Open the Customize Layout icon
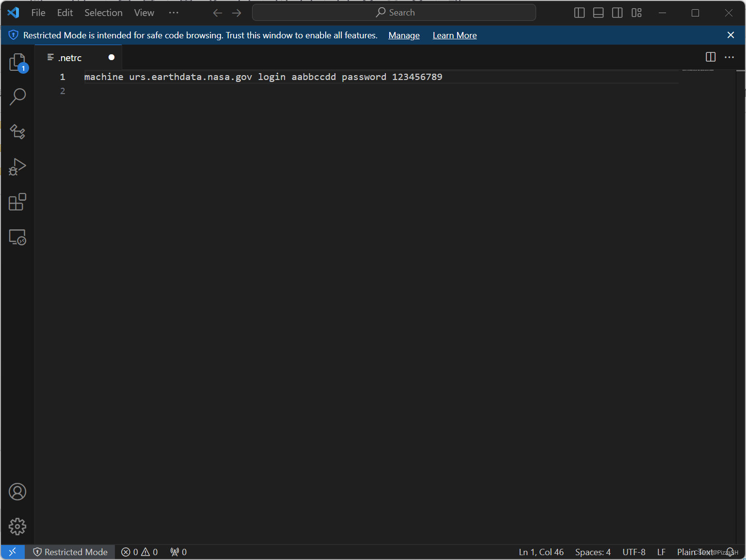This screenshot has height=560, width=746. [x=636, y=13]
